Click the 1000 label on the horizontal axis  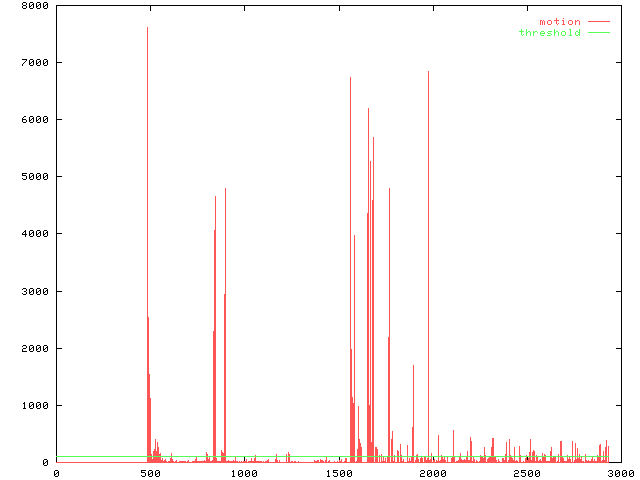(x=244, y=473)
